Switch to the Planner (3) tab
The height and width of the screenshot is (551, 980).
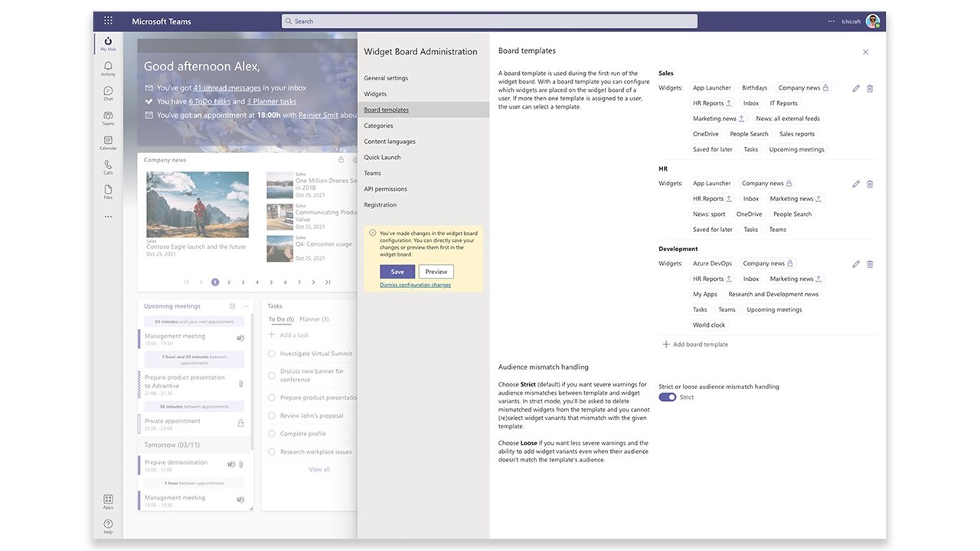tap(314, 319)
